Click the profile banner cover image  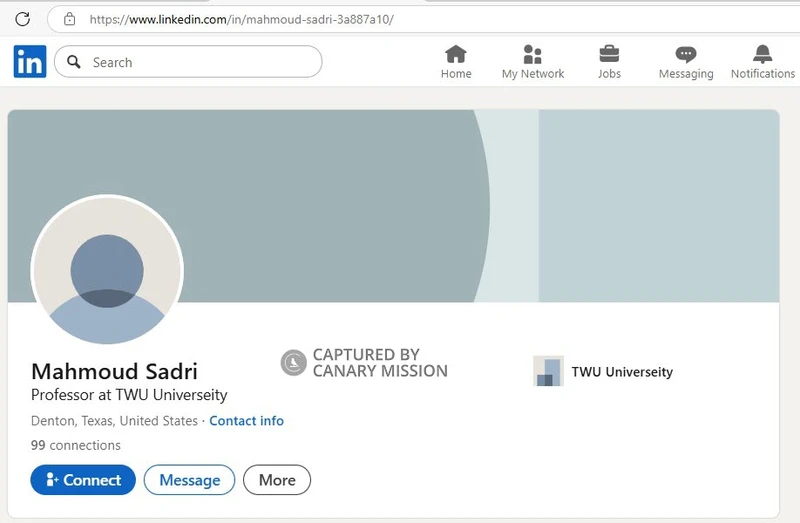pos(393,206)
